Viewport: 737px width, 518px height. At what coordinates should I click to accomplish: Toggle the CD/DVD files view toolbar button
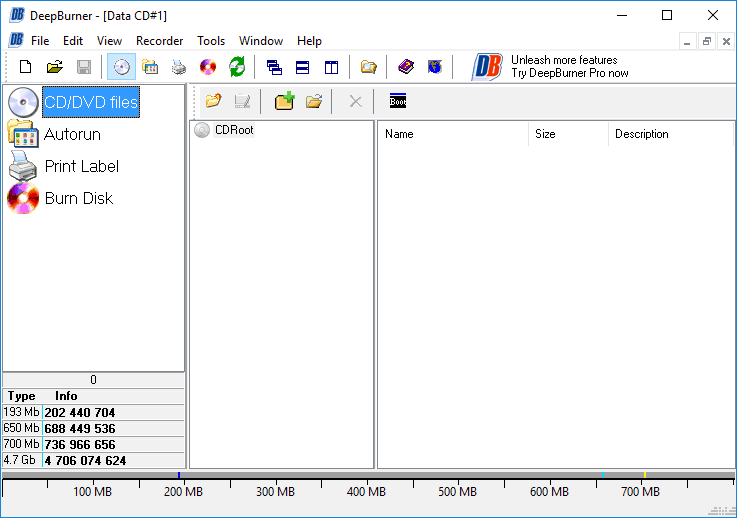(x=121, y=67)
